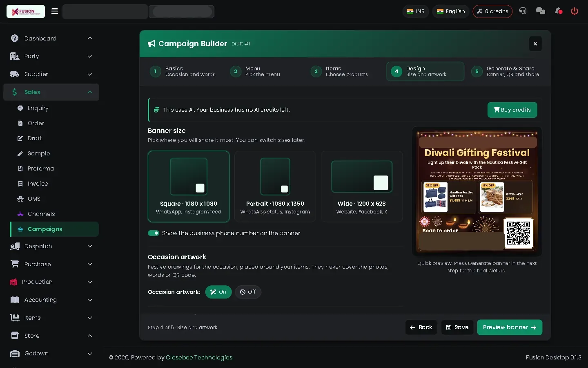This screenshot has width=588, height=368.
Task: Click the Production sidebar icon
Action: pos(13,282)
